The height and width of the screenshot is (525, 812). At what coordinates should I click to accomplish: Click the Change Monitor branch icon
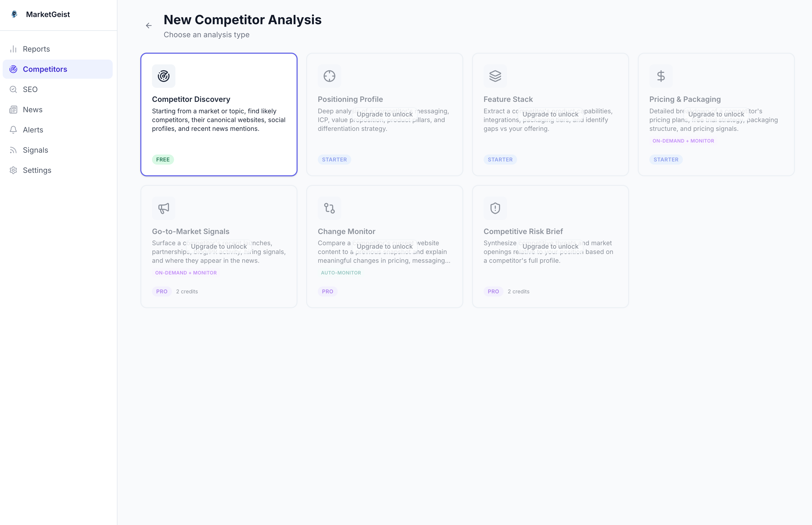[329, 208]
